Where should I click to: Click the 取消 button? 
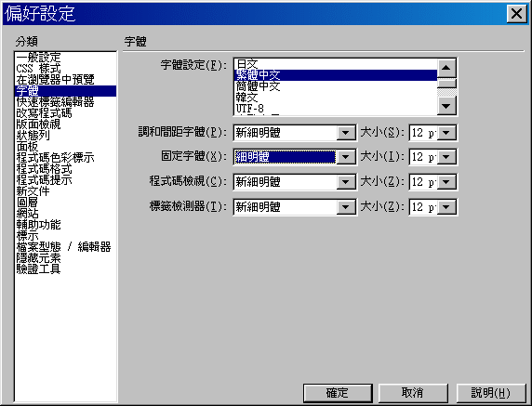413,393
